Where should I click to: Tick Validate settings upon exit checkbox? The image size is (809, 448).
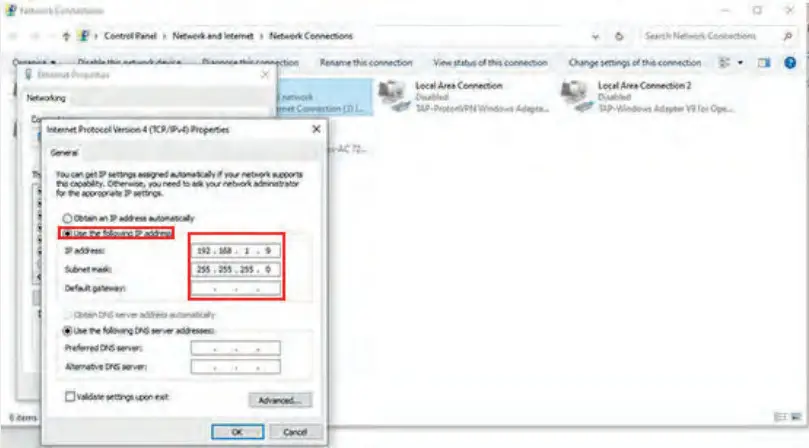pos(70,396)
